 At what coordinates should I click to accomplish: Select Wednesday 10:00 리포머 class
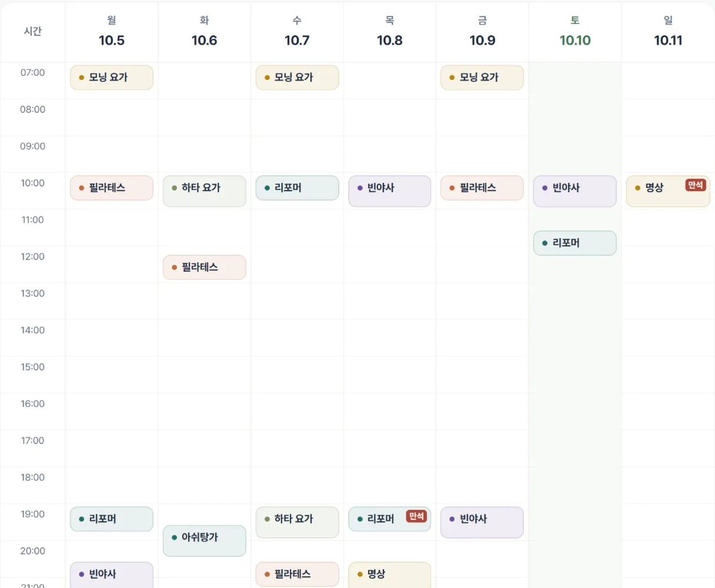297,188
